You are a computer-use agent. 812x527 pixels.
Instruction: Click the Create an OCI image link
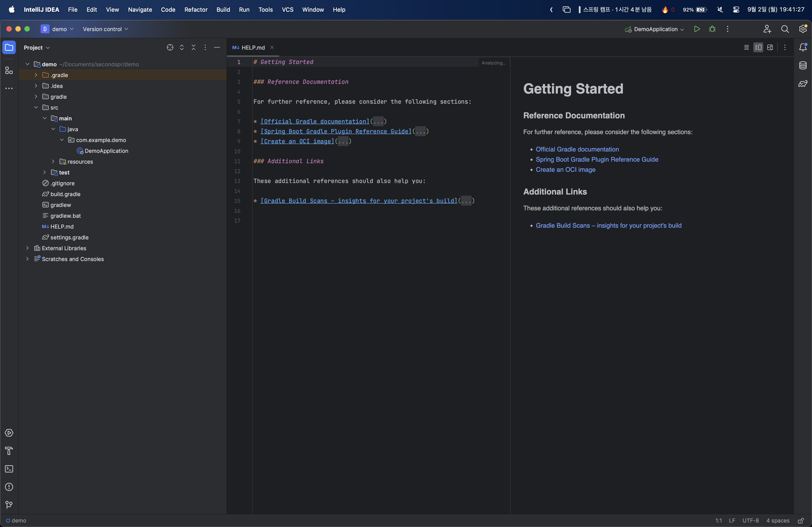pyautogui.click(x=565, y=170)
